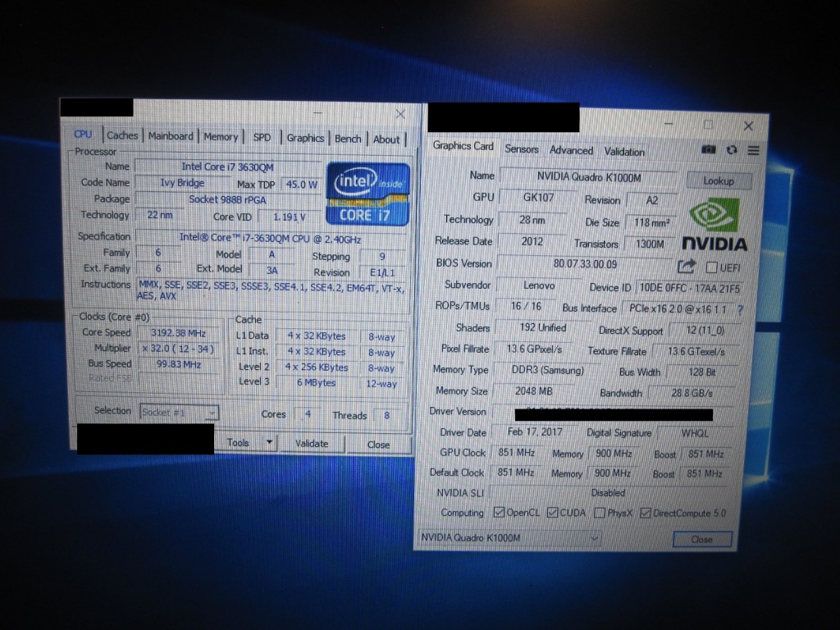Click the BIOS Version field '80.07.33.00.09'
The image size is (840, 630).
pos(585,264)
